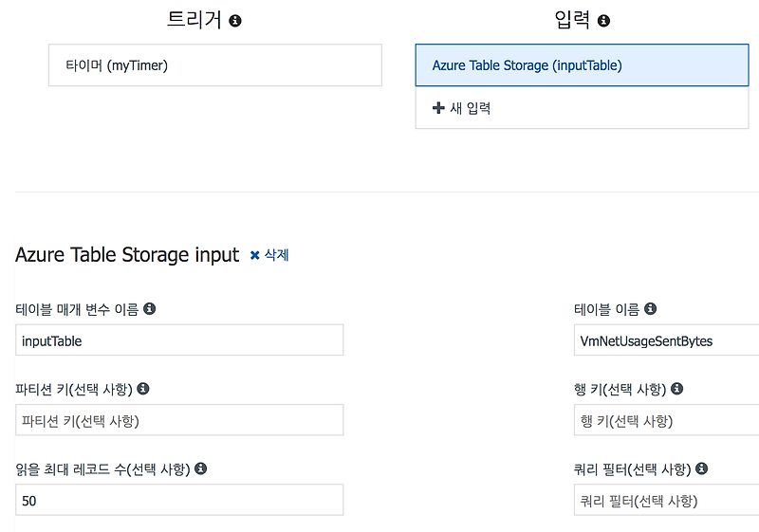
Task: Click the info icon beside 입력 heading
Action: click(x=603, y=21)
